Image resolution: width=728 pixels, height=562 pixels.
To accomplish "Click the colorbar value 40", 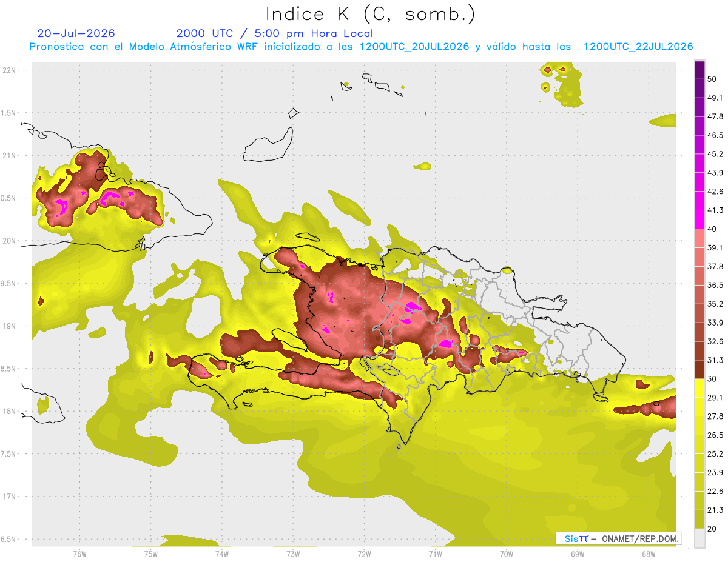I will click(713, 229).
